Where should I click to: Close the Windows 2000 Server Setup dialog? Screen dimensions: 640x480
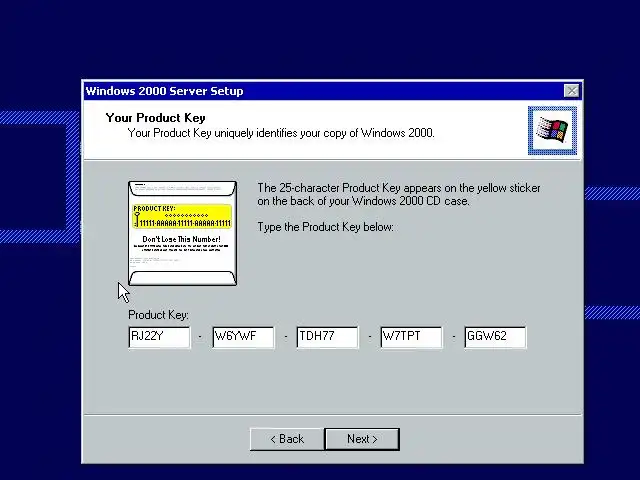571,91
